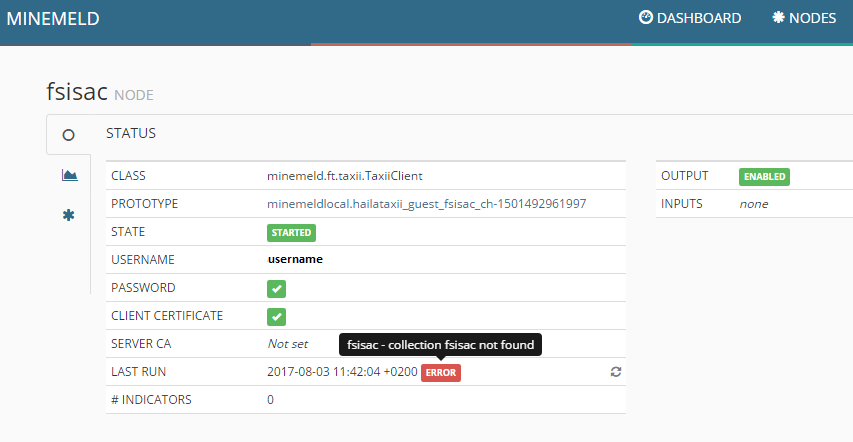
Task: Click the PROTOTYPE row label
Action: 145,204
